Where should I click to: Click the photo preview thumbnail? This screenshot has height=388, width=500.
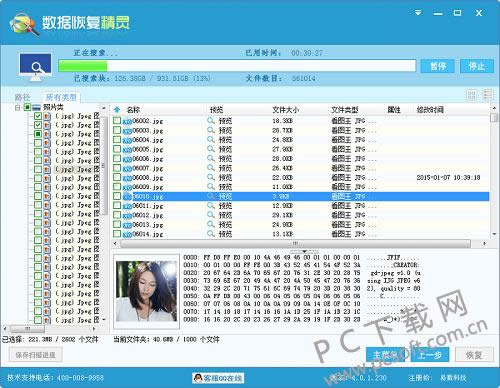coord(146,291)
